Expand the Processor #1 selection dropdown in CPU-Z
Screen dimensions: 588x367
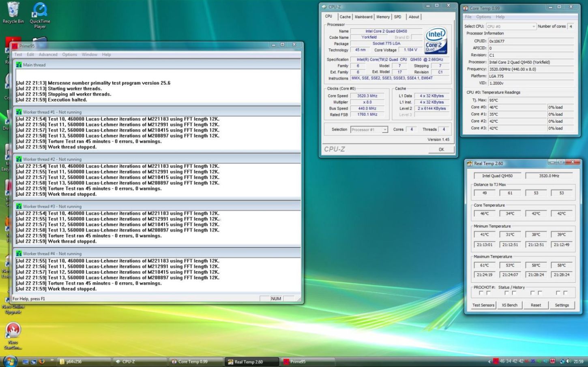pos(385,130)
